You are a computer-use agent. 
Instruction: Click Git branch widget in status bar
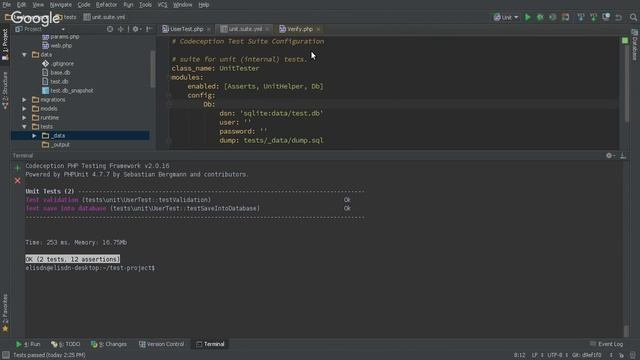coord(587,355)
